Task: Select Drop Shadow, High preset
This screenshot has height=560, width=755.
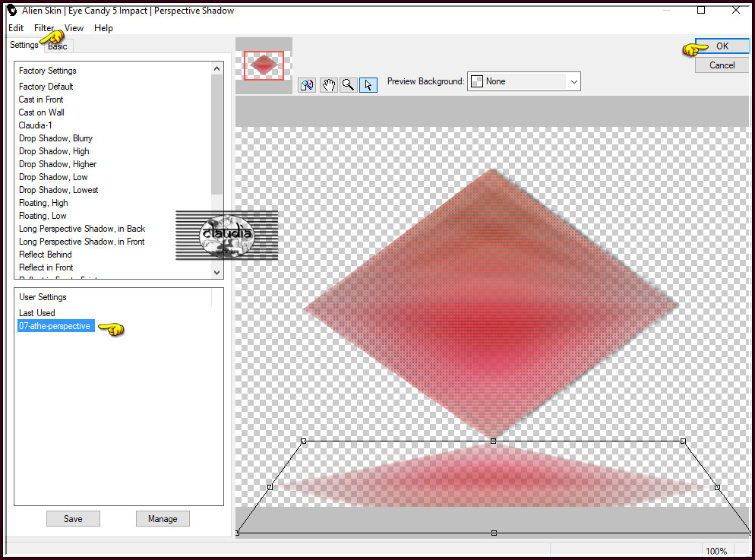Action: (54, 151)
